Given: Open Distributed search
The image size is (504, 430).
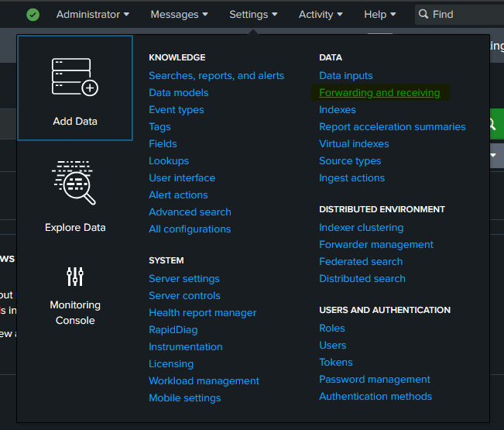Looking at the screenshot, I should pyautogui.click(x=362, y=278).
